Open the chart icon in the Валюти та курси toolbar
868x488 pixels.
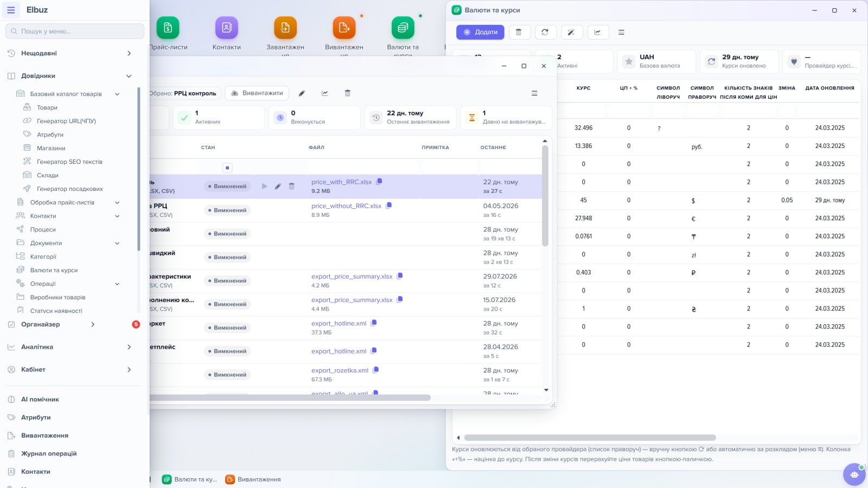tap(597, 32)
